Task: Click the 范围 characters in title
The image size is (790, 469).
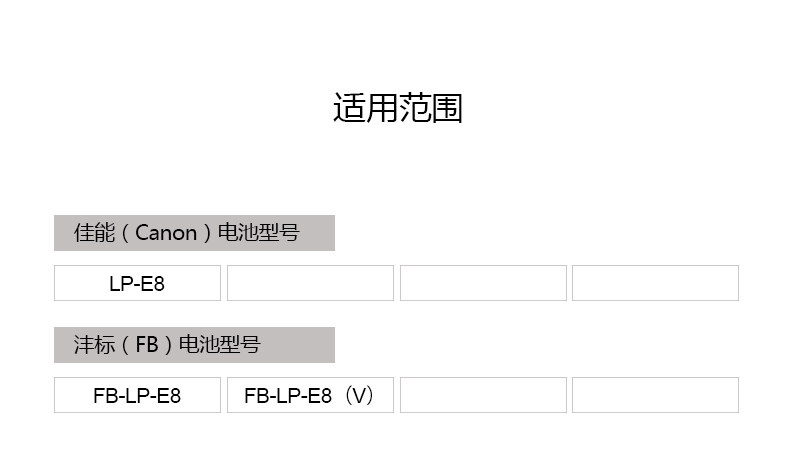Action: (x=430, y=108)
